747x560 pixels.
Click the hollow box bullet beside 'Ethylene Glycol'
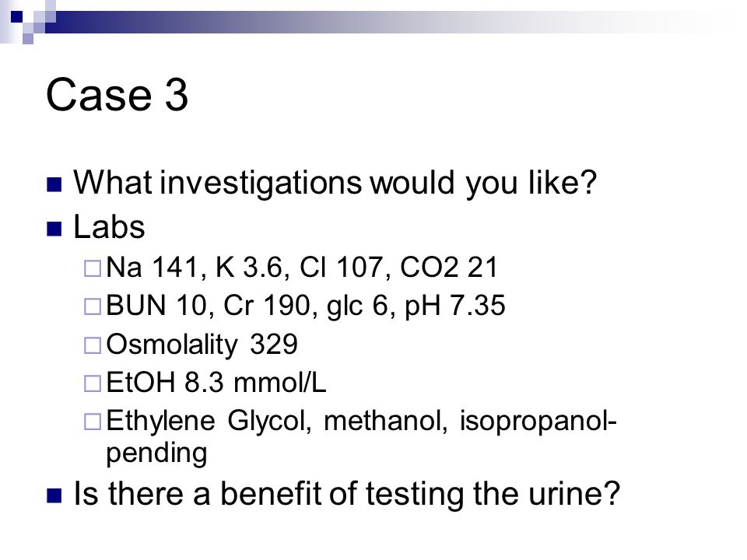pyautogui.click(x=93, y=422)
